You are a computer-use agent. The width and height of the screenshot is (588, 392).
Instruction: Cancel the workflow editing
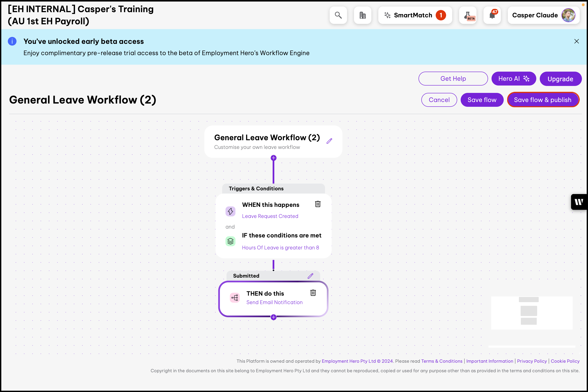tap(439, 100)
